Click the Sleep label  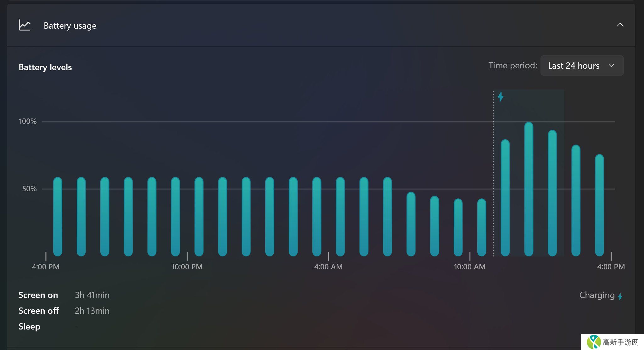point(29,327)
